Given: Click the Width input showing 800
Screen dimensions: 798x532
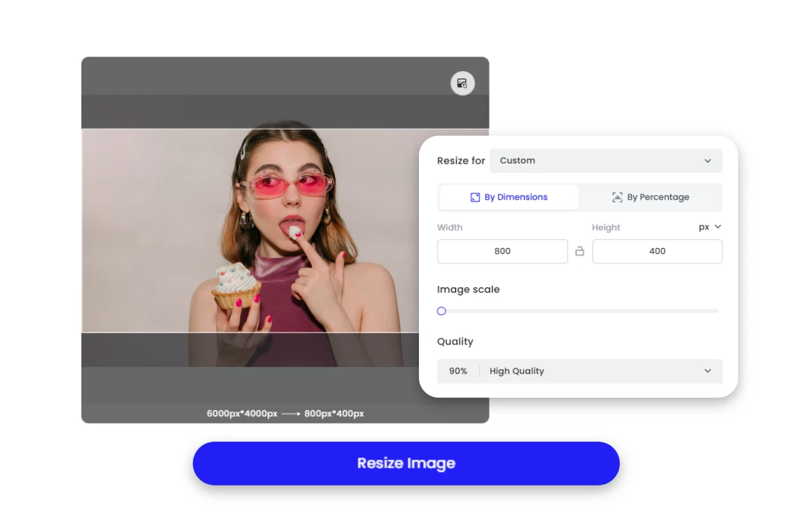Looking at the screenshot, I should coord(502,251).
